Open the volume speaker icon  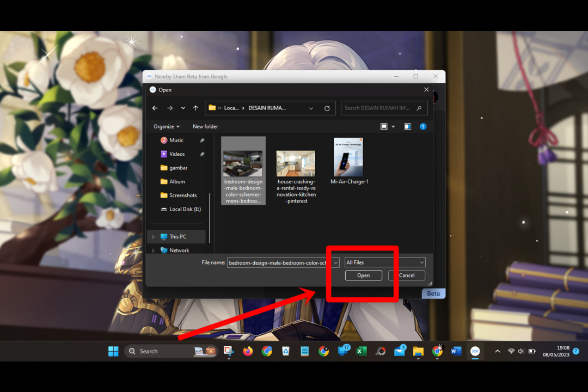coord(521,352)
